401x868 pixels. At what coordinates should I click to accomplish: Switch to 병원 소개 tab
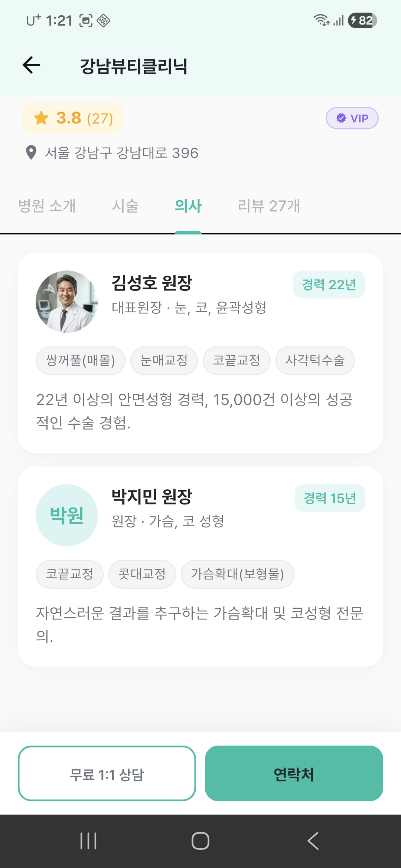pyautogui.click(x=47, y=206)
